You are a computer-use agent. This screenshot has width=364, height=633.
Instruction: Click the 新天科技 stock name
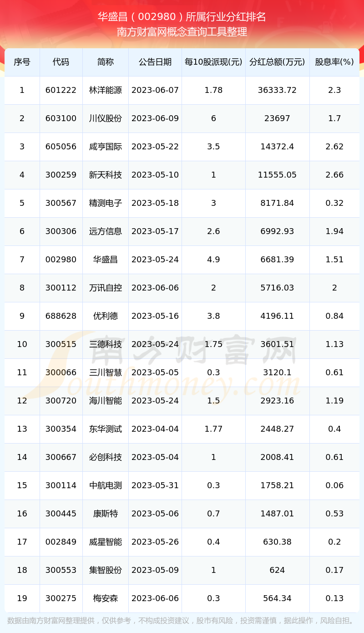(x=106, y=175)
